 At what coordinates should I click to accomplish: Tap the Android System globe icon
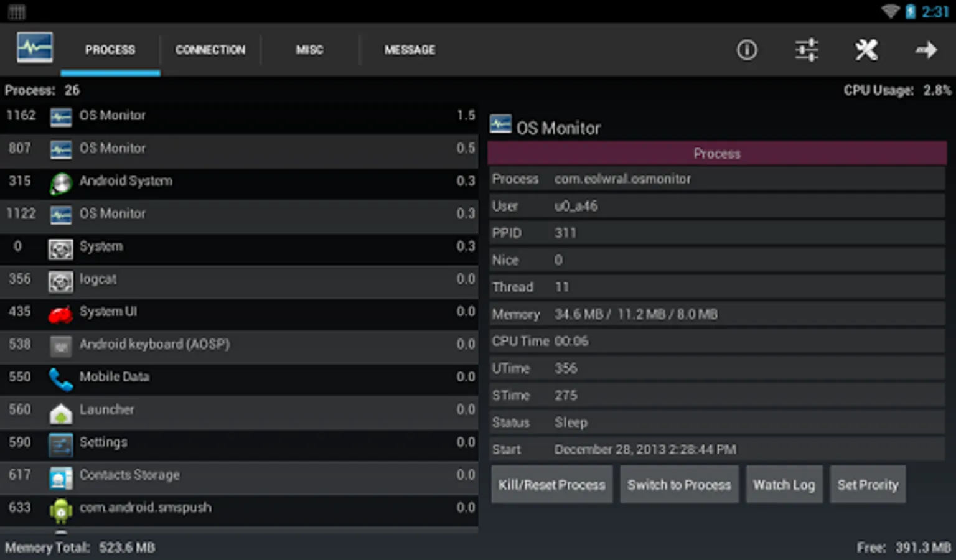[61, 183]
